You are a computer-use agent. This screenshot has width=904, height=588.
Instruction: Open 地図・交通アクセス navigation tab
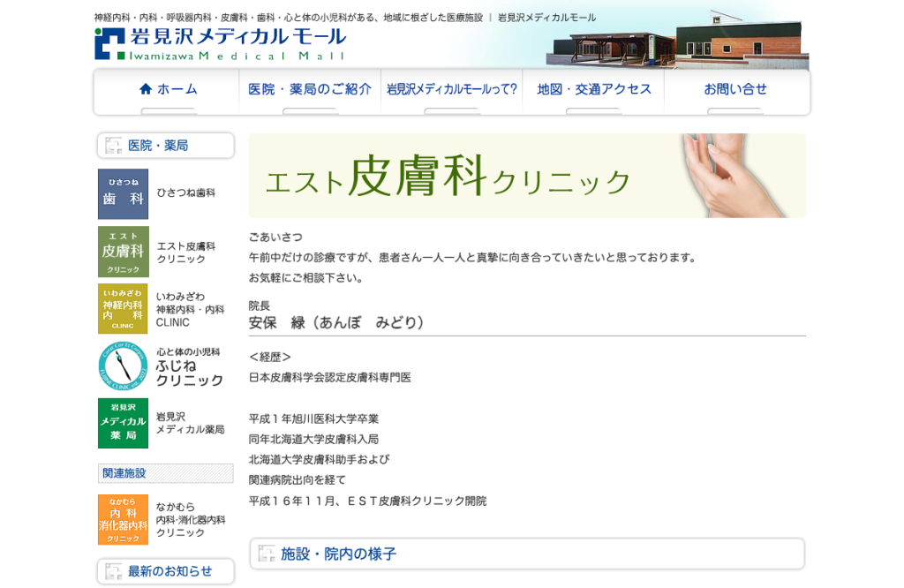click(593, 92)
